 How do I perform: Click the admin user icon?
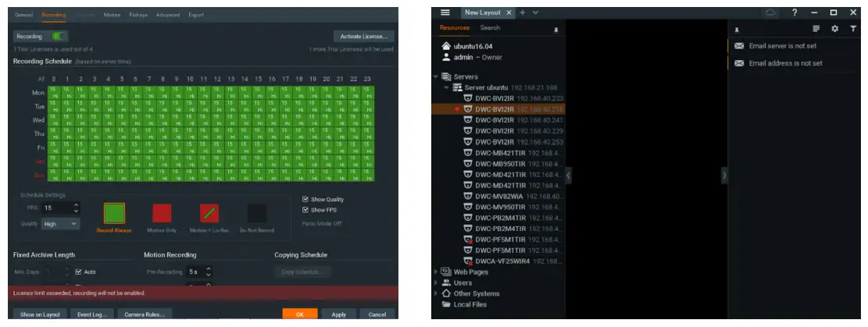click(x=446, y=57)
